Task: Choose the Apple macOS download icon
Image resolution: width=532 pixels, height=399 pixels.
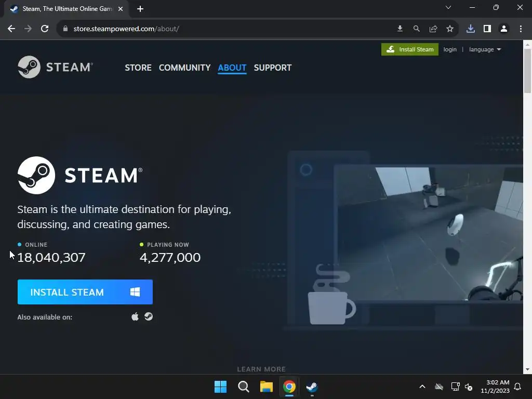Action: pos(135,316)
